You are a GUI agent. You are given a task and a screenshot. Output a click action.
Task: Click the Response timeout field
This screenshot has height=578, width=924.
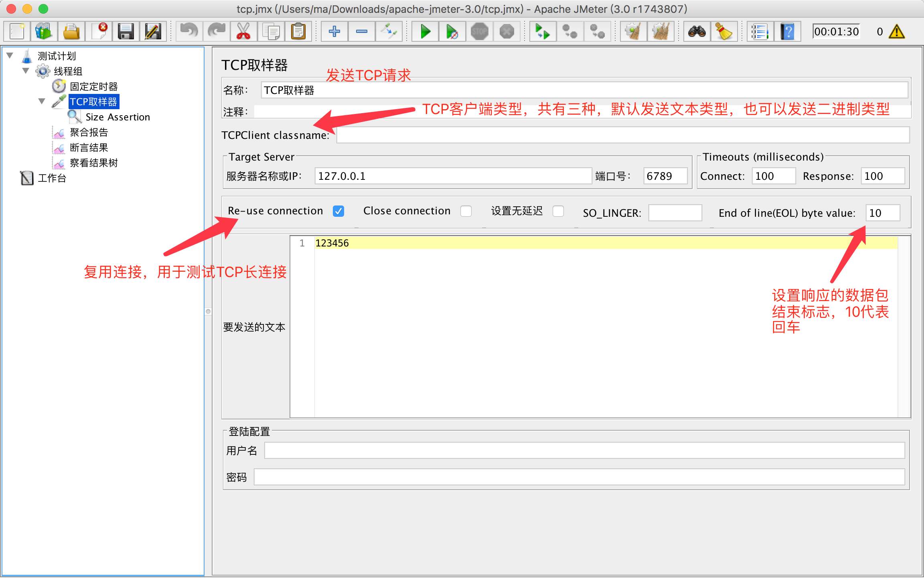[883, 176]
